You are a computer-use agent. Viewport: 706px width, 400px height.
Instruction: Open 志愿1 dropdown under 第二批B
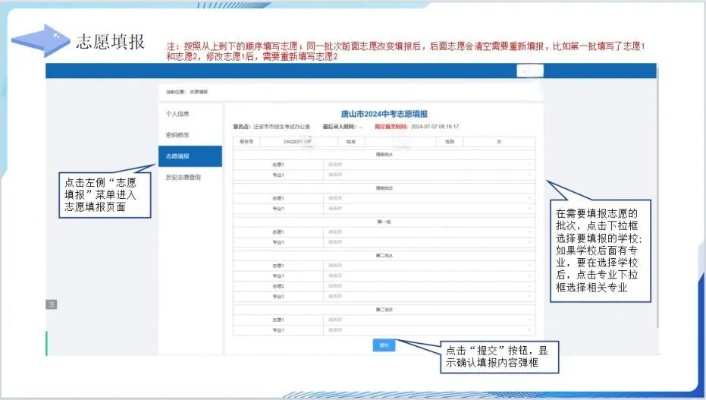click(429, 320)
